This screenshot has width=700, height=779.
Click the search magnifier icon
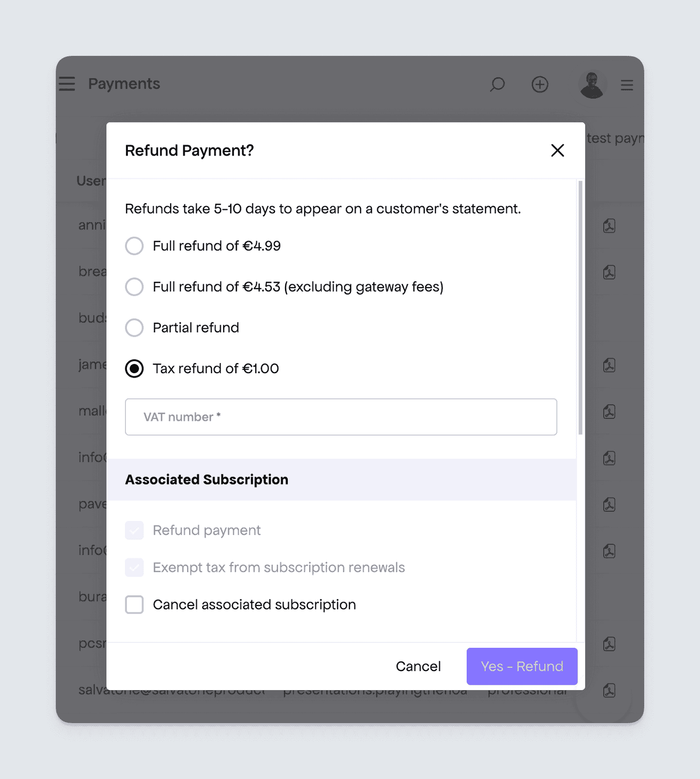497,85
